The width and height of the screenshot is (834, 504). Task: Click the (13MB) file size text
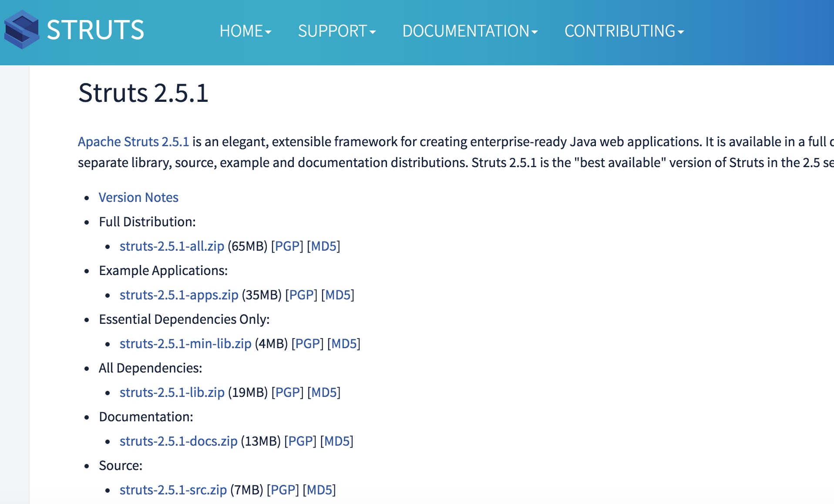tap(261, 441)
